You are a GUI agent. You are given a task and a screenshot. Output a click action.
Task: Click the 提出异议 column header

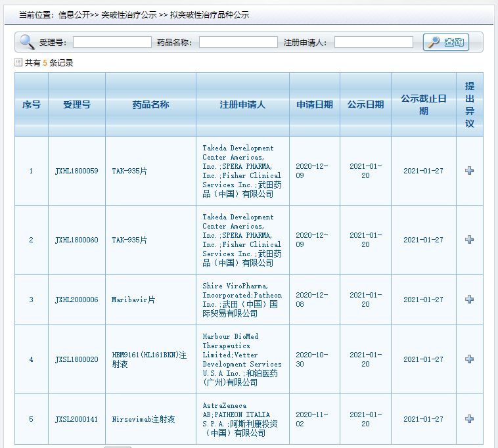coord(470,104)
